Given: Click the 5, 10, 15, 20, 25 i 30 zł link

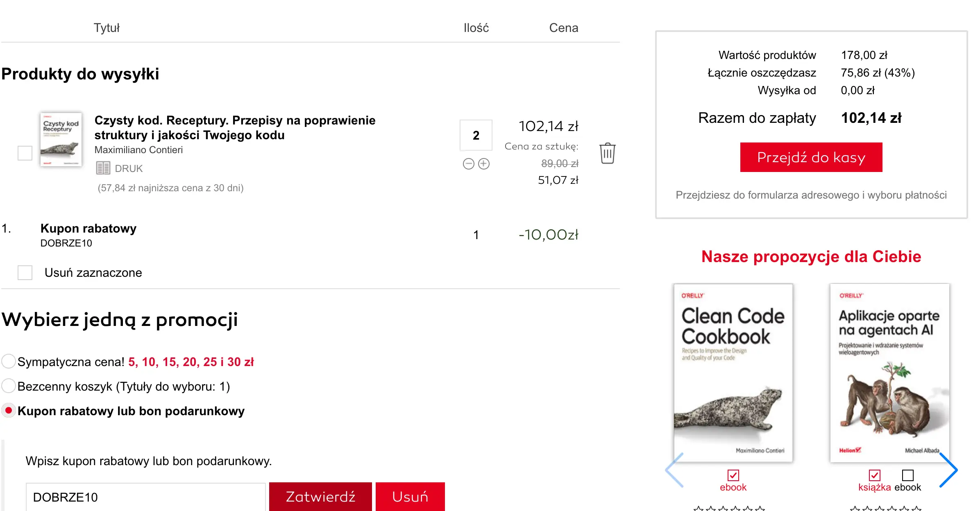Looking at the screenshot, I should click(x=191, y=362).
